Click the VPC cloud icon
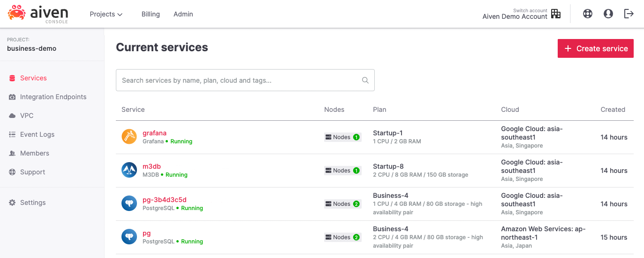This screenshot has width=644, height=258. [x=12, y=116]
